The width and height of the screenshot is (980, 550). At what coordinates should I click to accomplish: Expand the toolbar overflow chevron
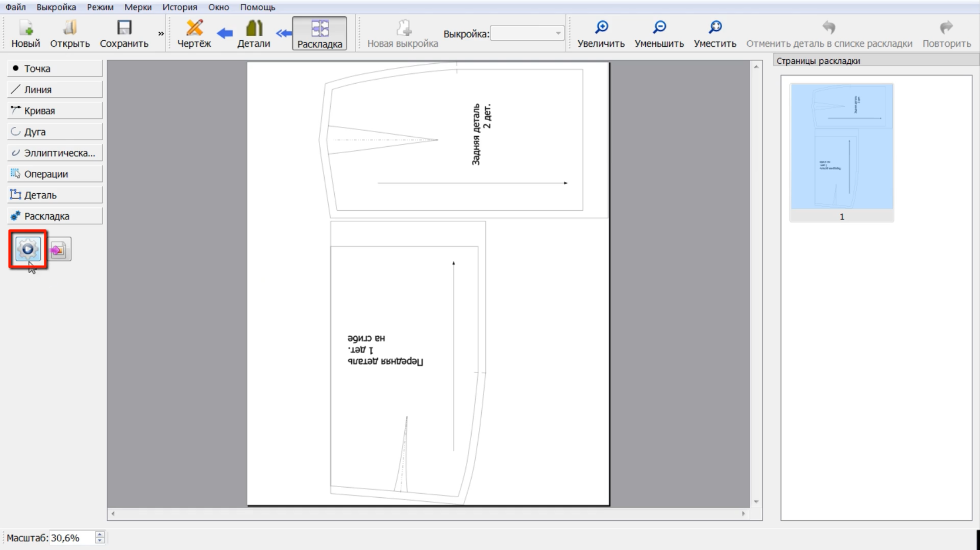(x=161, y=34)
